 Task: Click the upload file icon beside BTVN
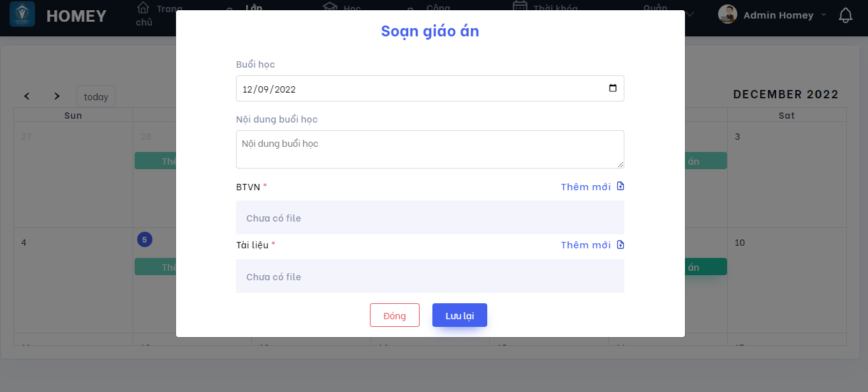coord(619,186)
